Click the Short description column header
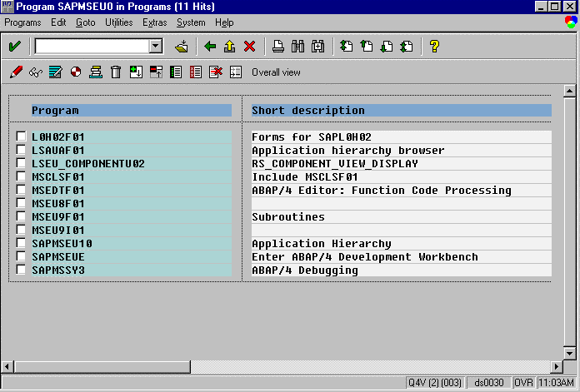 pos(400,110)
